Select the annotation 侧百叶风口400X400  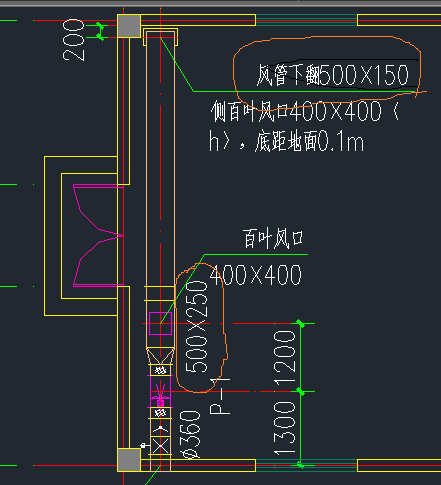296,111
